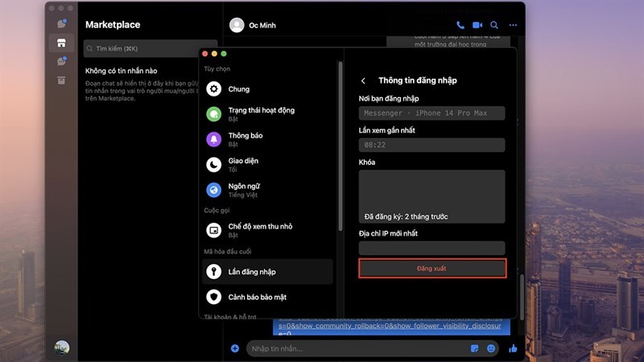Click the green active status icon
The image size is (644, 362).
click(x=213, y=114)
